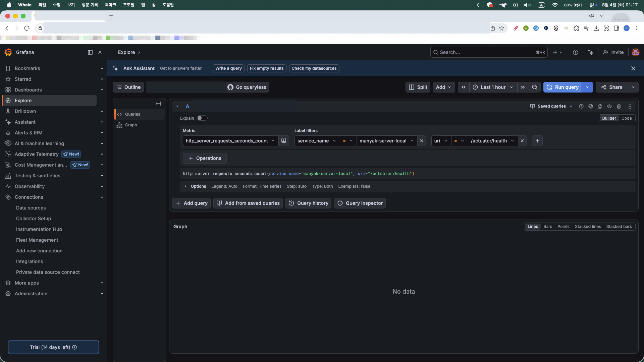Open the Assistant sparkle icon in the top bar

coord(591,52)
